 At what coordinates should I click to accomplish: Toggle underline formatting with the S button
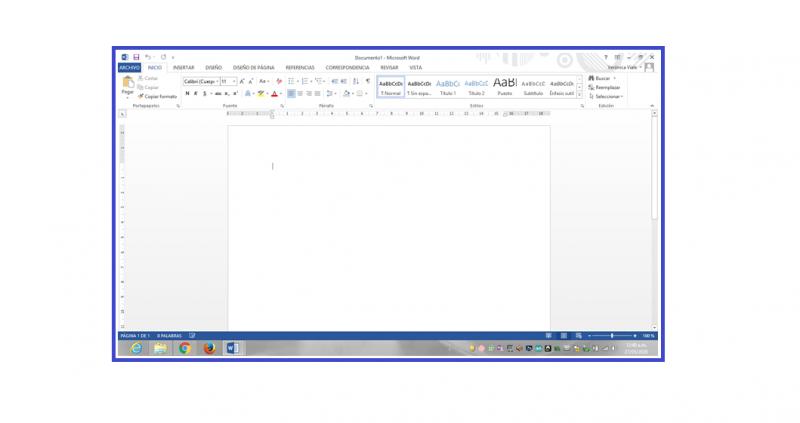click(204, 93)
